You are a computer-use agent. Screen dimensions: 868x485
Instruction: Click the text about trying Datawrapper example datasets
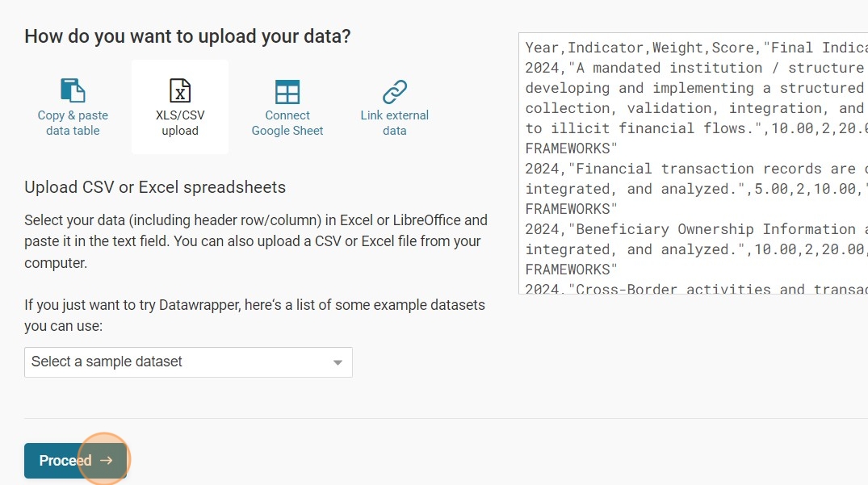(254, 316)
